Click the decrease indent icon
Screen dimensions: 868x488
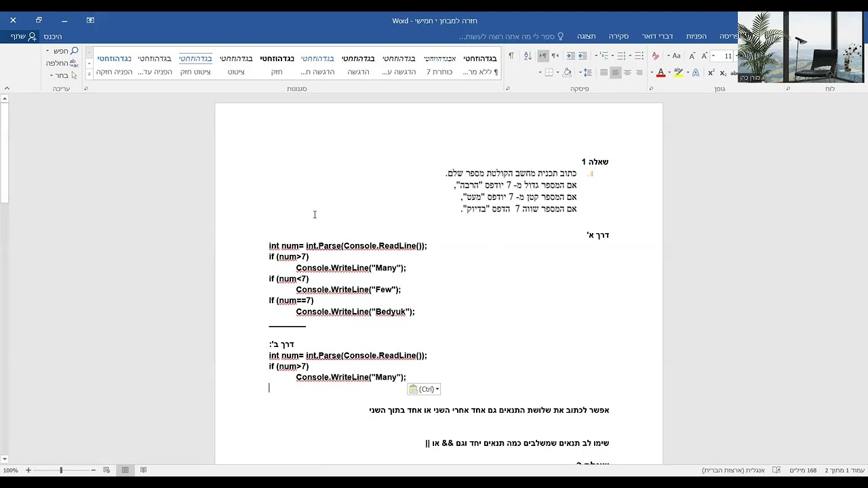pyautogui.click(x=583, y=56)
